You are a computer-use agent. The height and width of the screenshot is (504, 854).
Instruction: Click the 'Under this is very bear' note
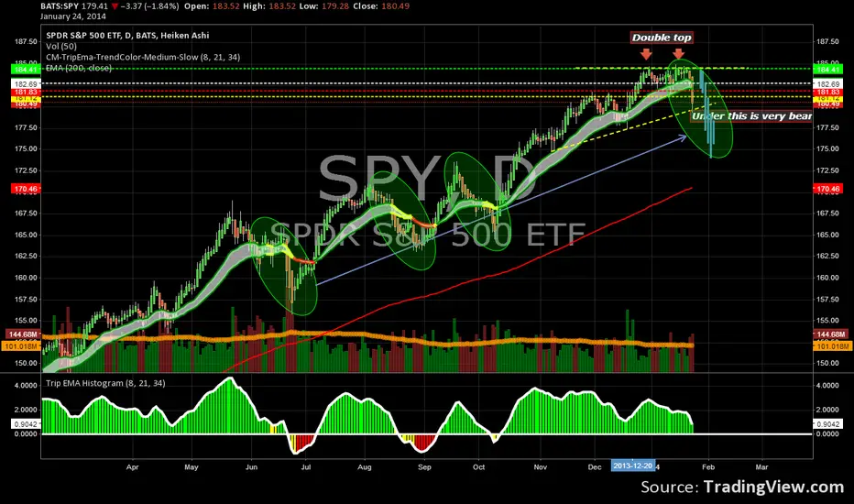pyautogui.click(x=751, y=116)
